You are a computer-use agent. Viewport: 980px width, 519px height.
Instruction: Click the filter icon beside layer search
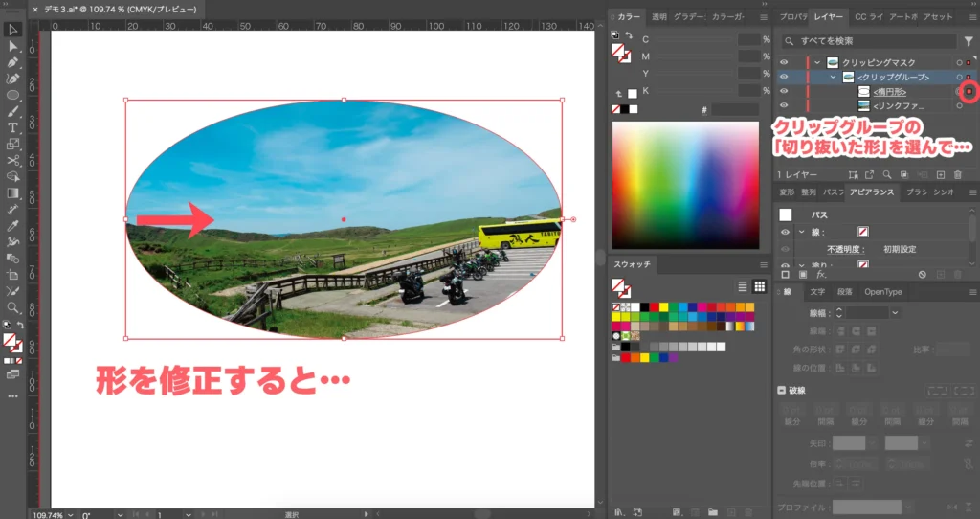coord(969,41)
